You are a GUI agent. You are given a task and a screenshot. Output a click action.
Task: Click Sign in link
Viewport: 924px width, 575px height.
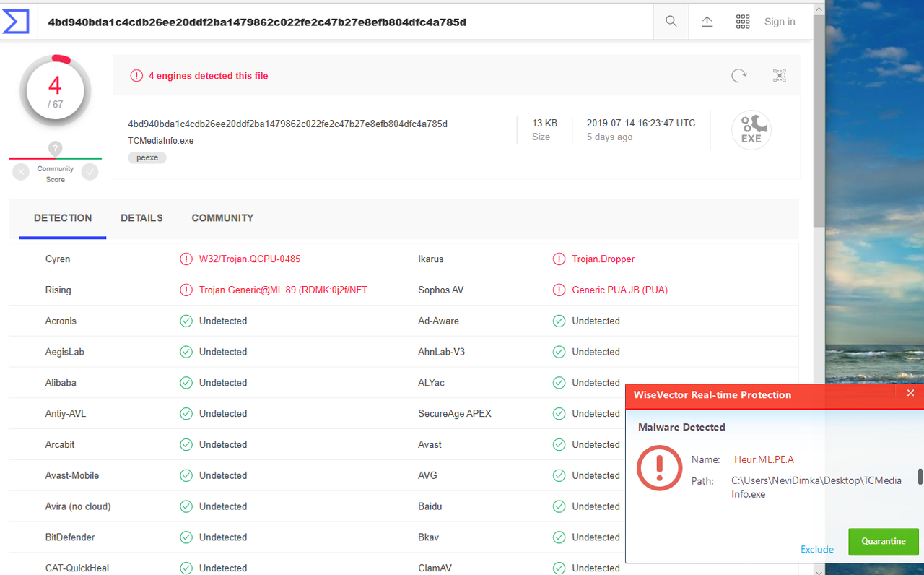pos(780,22)
